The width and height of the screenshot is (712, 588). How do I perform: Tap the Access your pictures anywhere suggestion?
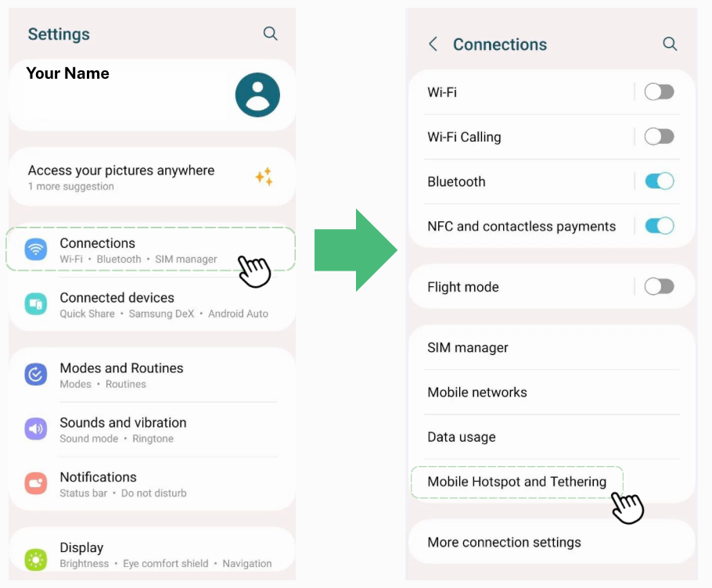tap(121, 177)
